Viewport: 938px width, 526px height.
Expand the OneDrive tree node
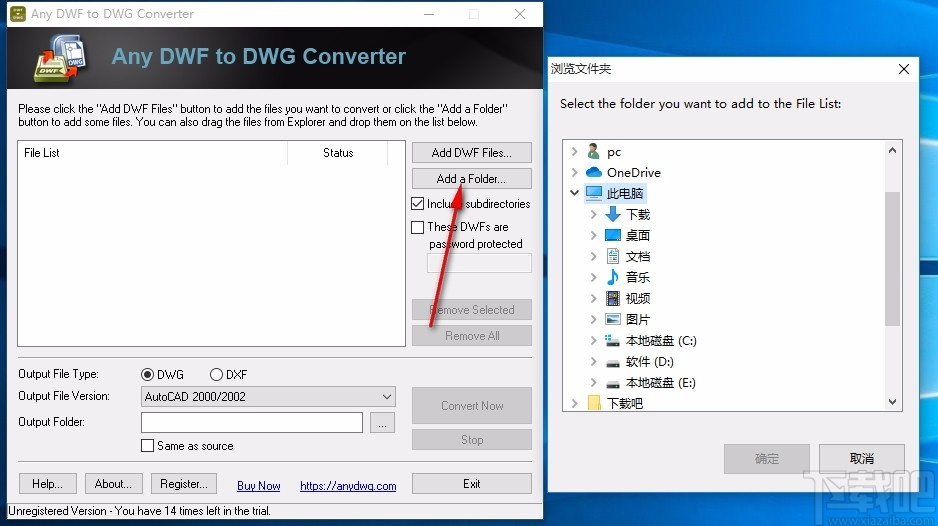(574, 172)
